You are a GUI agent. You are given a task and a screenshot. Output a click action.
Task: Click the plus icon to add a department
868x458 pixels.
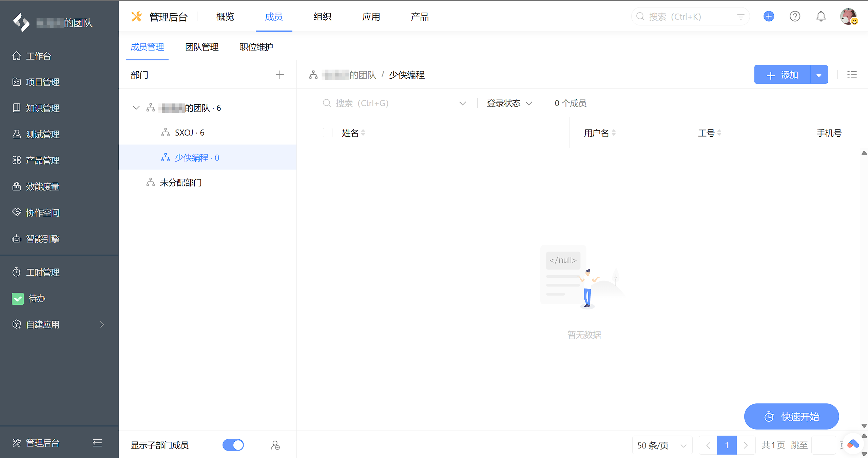tap(280, 75)
